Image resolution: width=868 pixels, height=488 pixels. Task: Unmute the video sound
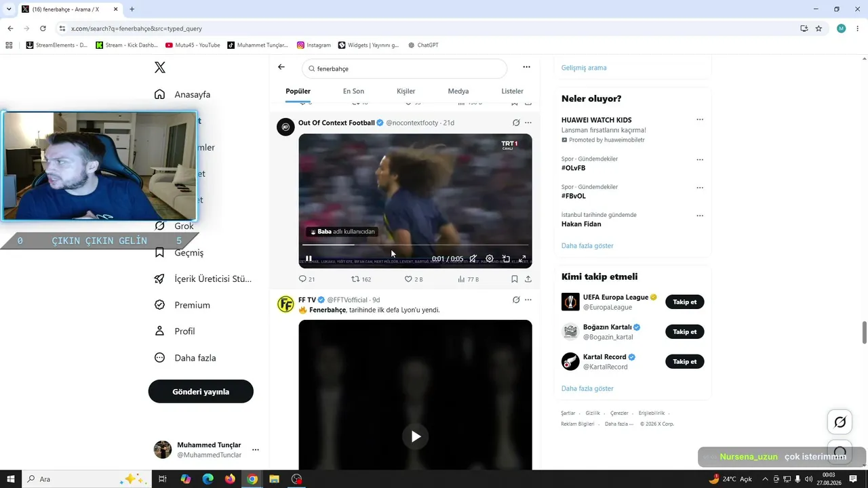473,259
